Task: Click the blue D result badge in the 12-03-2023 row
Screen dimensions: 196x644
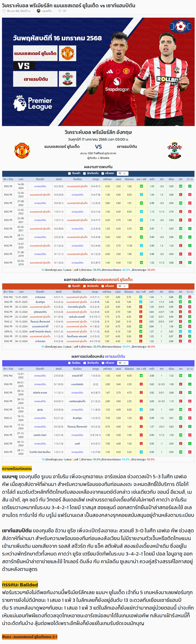Action: [x=141, y=195]
